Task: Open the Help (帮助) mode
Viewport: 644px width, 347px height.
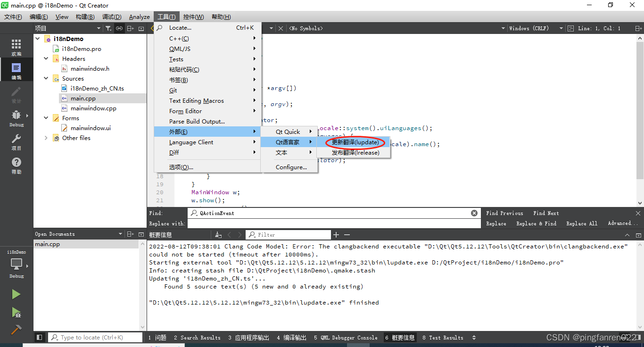Action: (x=17, y=165)
